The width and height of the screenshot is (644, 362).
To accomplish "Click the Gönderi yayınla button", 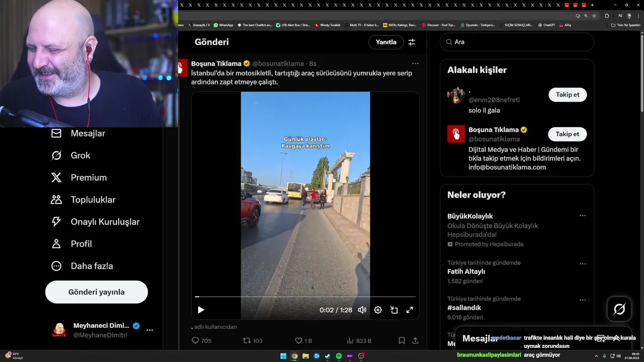I will [97, 292].
